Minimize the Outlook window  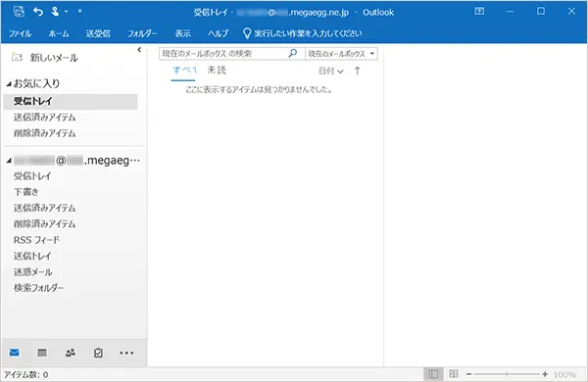pos(510,11)
